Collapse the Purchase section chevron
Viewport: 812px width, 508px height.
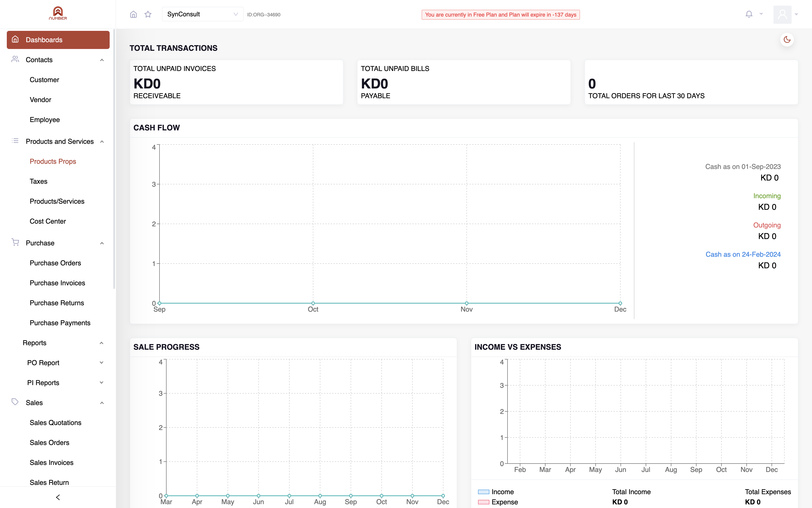click(102, 243)
